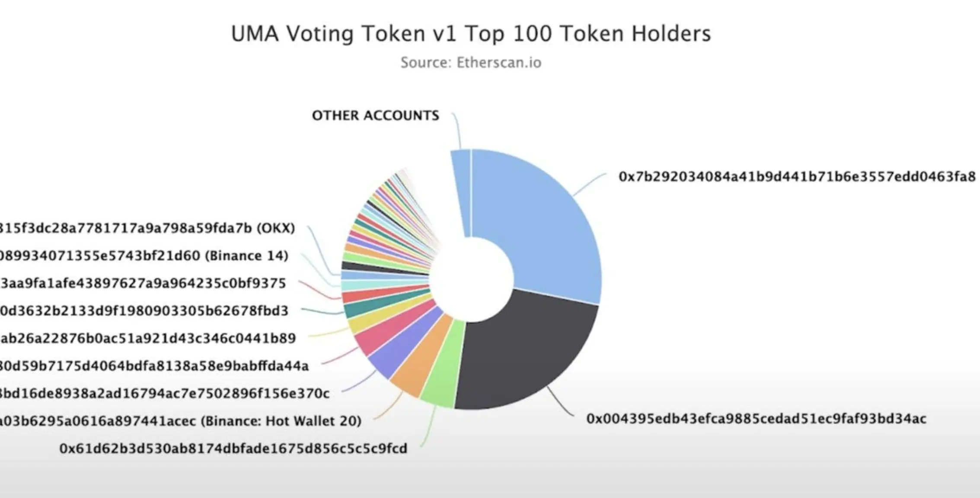Click address label ending in 62678fbd3
The height and width of the screenshot is (498, 980).
coord(144,311)
